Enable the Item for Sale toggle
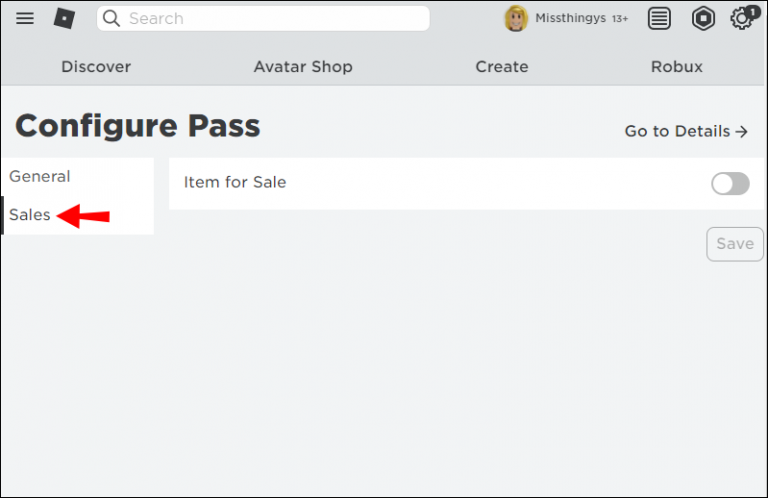Viewport: 768px width, 498px height. pyautogui.click(x=730, y=183)
